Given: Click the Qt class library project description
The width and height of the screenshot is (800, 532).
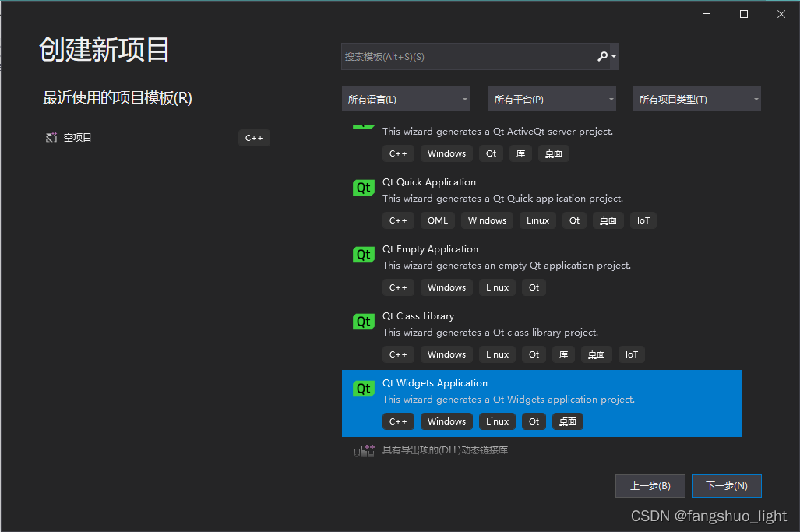Looking at the screenshot, I should [490, 333].
